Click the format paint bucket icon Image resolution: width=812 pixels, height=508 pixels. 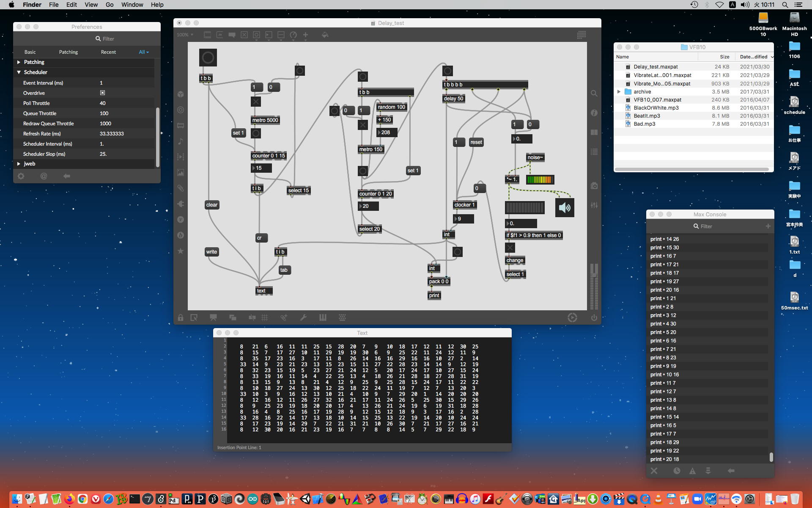325,35
